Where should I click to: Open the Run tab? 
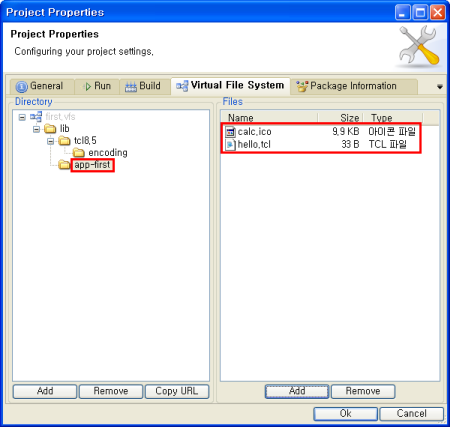coord(97,86)
